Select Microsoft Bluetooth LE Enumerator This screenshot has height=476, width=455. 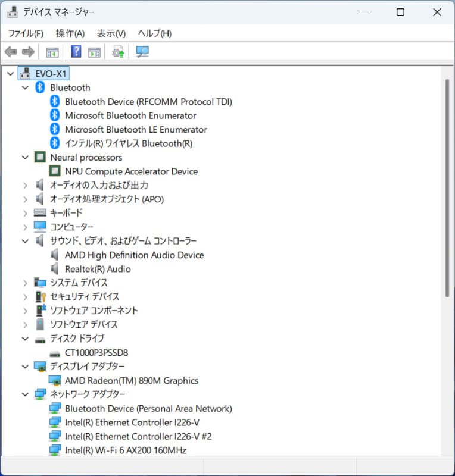(x=136, y=129)
